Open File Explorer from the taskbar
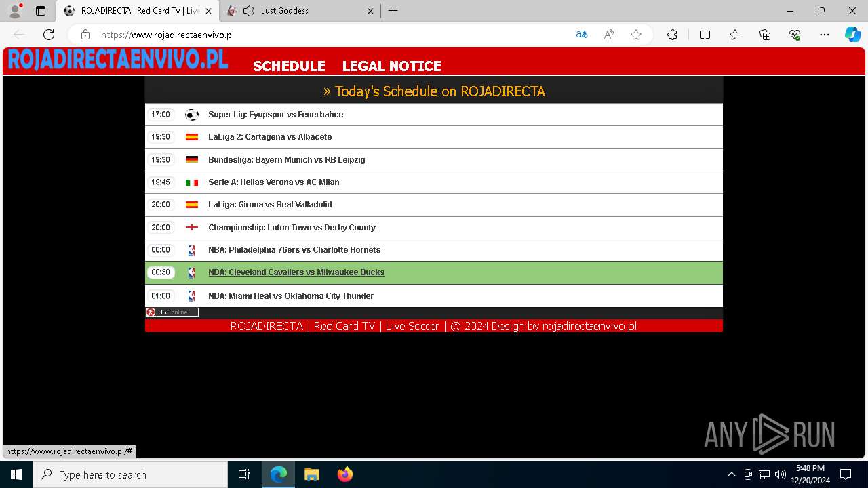868x488 pixels. pyautogui.click(x=311, y=474)
